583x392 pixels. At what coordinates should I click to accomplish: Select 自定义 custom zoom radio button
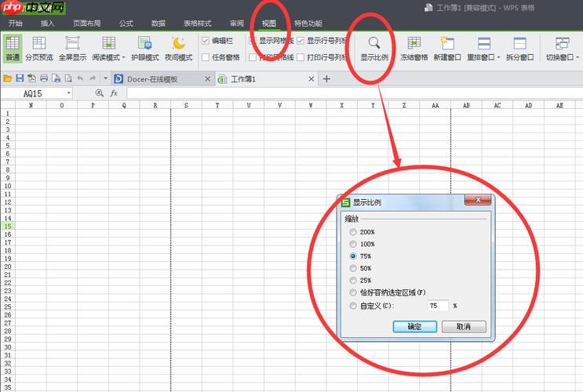point(353,306)
